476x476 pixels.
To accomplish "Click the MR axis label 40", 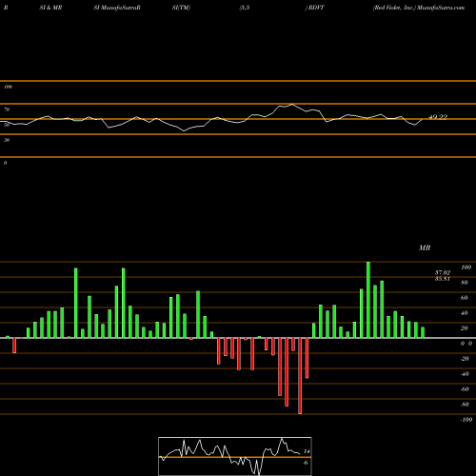I will click(465, 313).
